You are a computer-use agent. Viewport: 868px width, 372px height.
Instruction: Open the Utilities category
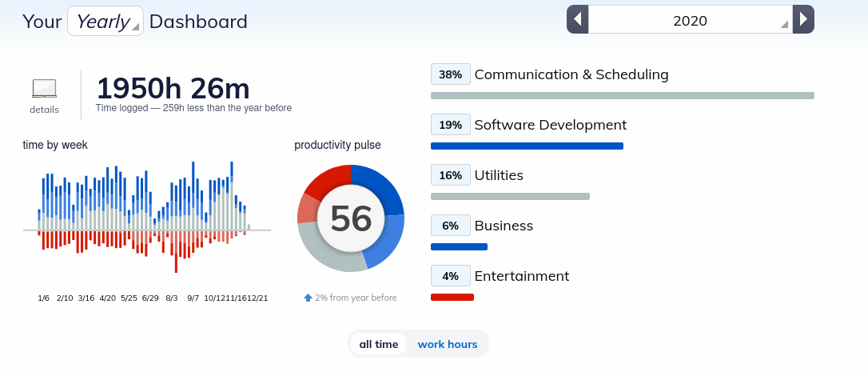[x=499, y=175]
